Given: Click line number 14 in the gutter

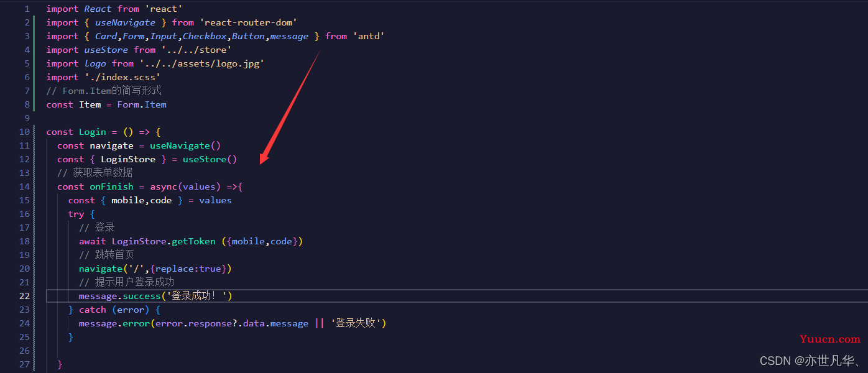Looking at the screenshot, I should [24, 186].
